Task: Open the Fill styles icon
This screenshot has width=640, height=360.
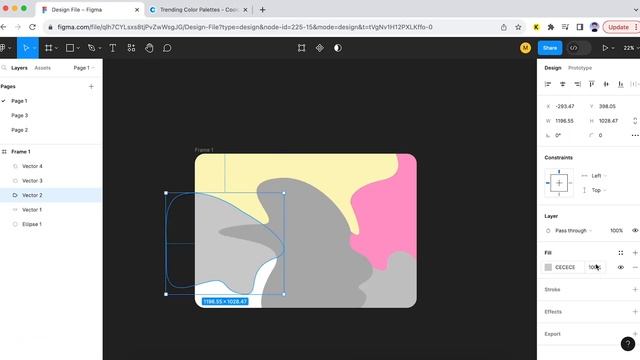Action: (x=621, y=253)
